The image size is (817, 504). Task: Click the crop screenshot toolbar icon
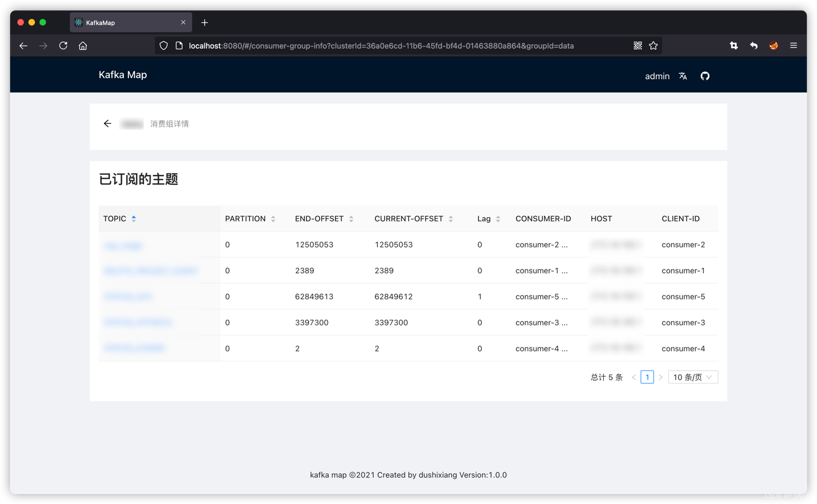tap(734, 46)
